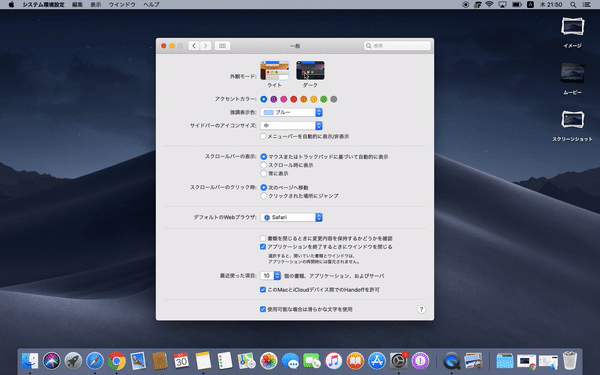The image size is (600, 375).
Task: Open Books orange icon in Dock
Action: click(x=355, y=361)
